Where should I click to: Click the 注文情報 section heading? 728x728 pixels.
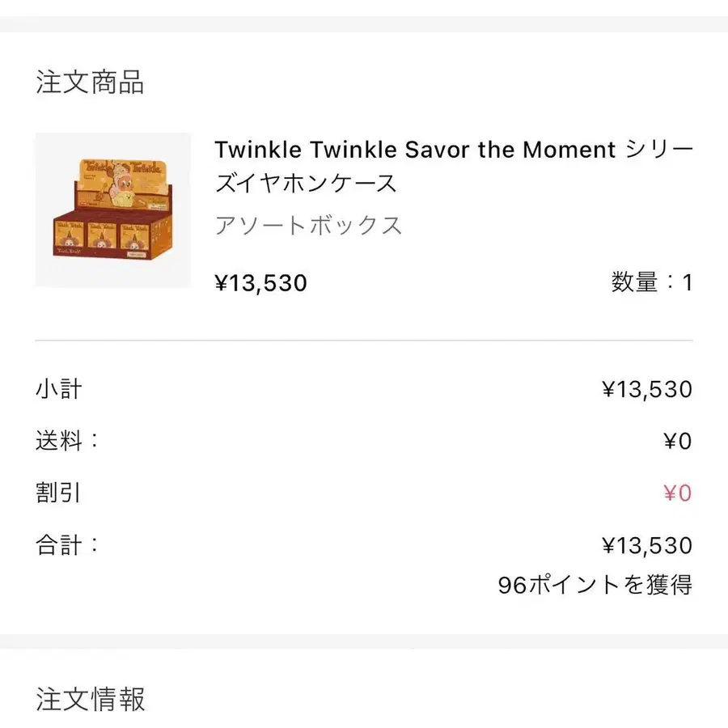(x=90, y=699)
